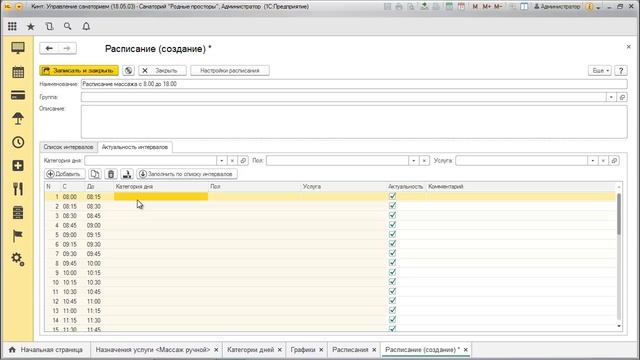Expand the Категория дня filter dropdown
This screenshot has height=360, width=640.
coord(222,161)
